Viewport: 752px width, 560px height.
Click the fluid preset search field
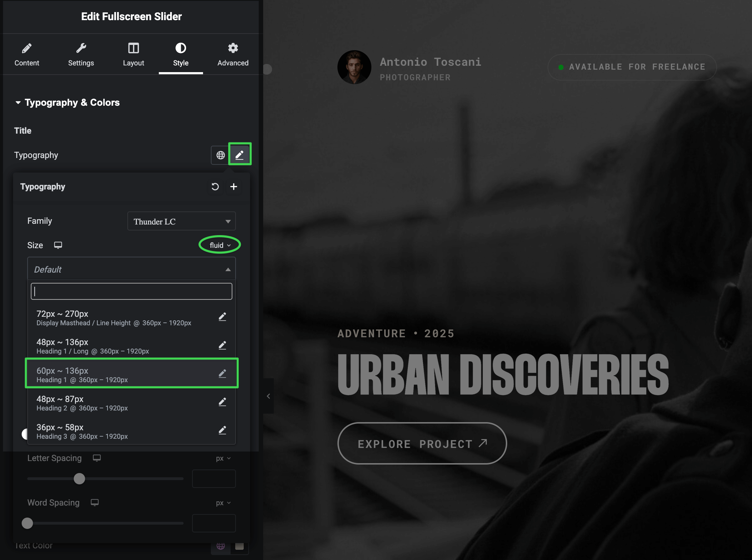(131, 291)
